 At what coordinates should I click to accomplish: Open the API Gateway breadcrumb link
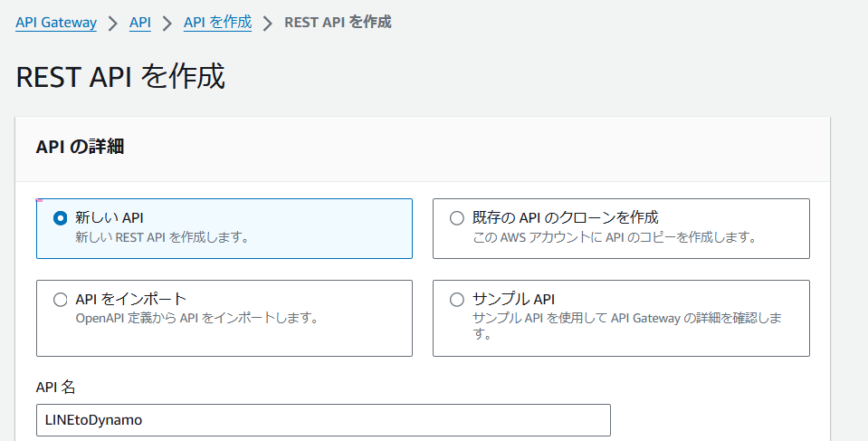point(56,23)
